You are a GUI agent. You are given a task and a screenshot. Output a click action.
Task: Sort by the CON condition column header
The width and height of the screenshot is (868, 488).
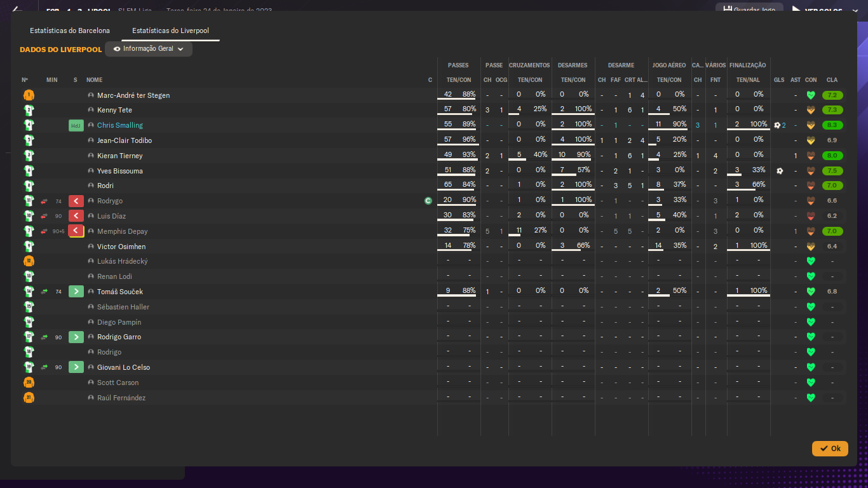[811, 80]
